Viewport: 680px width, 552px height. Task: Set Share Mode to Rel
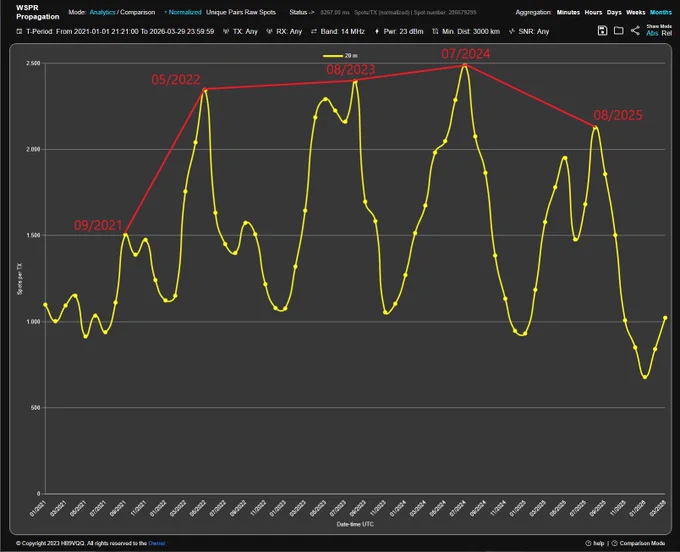point(667,33)
